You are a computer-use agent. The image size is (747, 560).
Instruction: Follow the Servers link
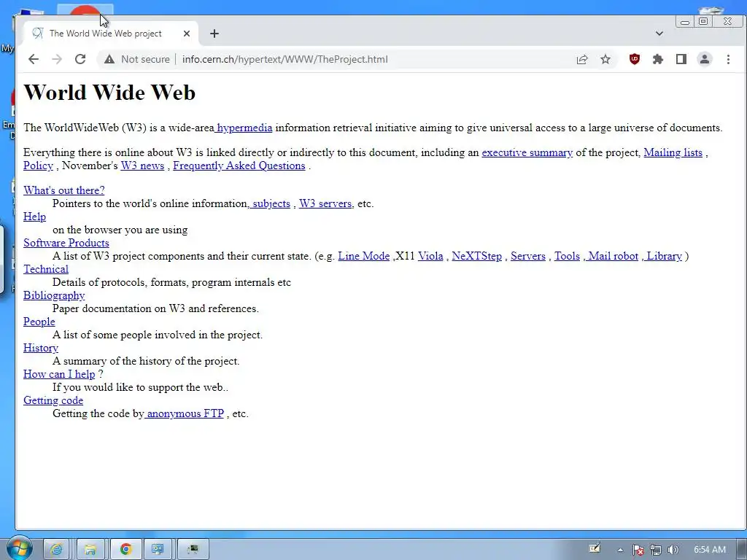(x=528, y=256)
